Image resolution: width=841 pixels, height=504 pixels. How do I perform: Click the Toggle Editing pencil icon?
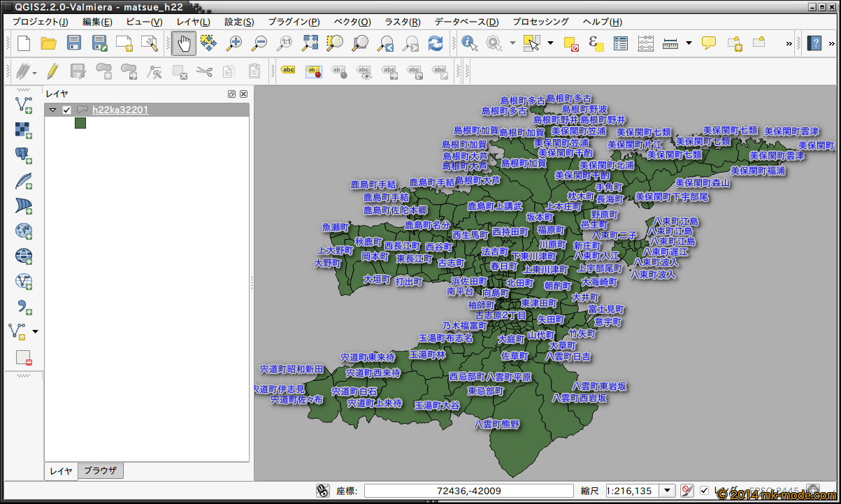(52, 71)
